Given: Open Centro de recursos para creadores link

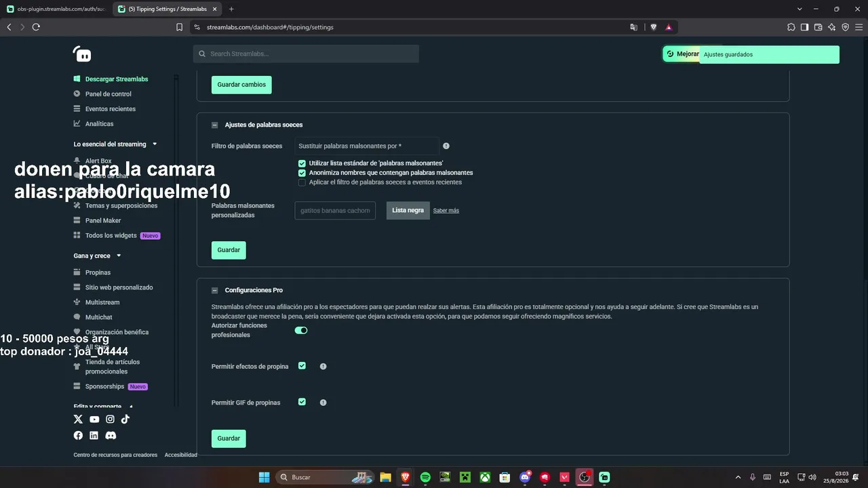Looking at the screenshot, I should tap(115, 455).
